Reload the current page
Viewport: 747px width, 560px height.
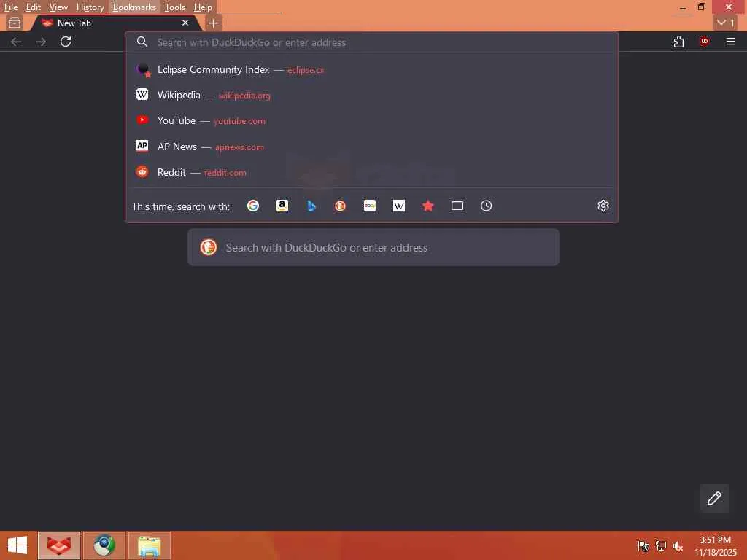coord(66,42)
